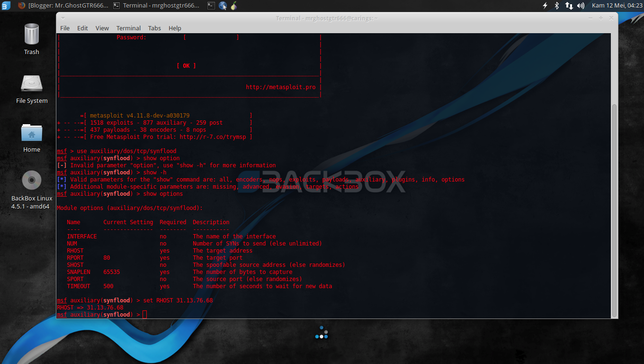Open the web browser globe launcher

223,6
